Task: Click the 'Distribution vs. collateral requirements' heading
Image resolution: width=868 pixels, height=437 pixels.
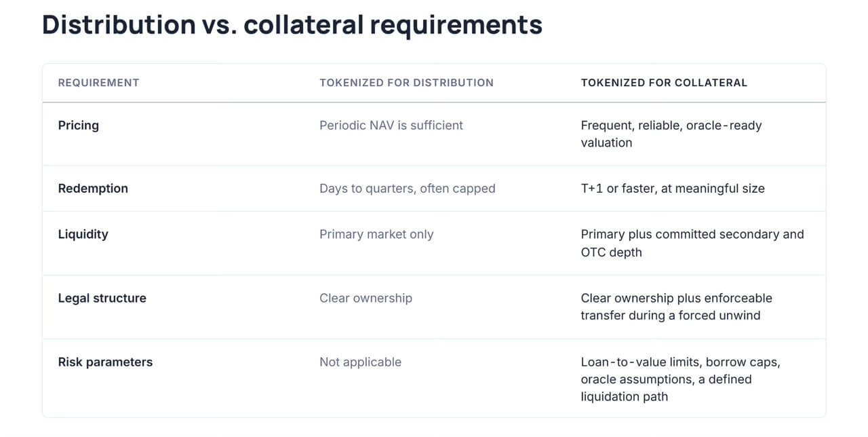Action: coord(292,25)
